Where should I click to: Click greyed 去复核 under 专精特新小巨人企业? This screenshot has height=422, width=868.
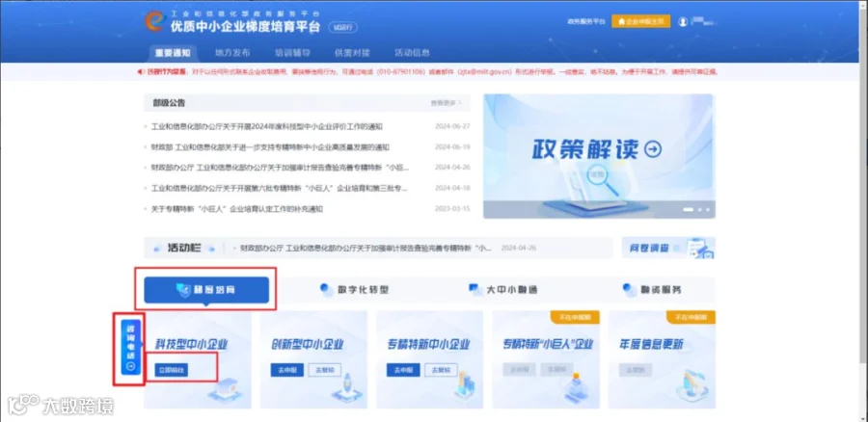pyautogui.click(x=556, y=370)
